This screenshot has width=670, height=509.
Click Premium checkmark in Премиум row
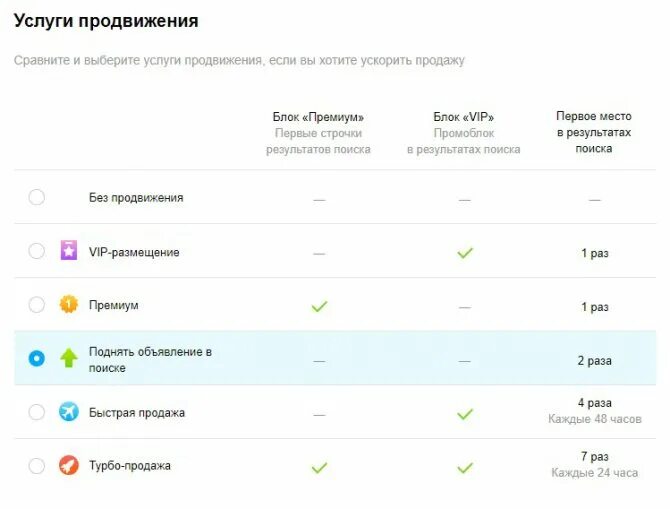pos(319,306)
